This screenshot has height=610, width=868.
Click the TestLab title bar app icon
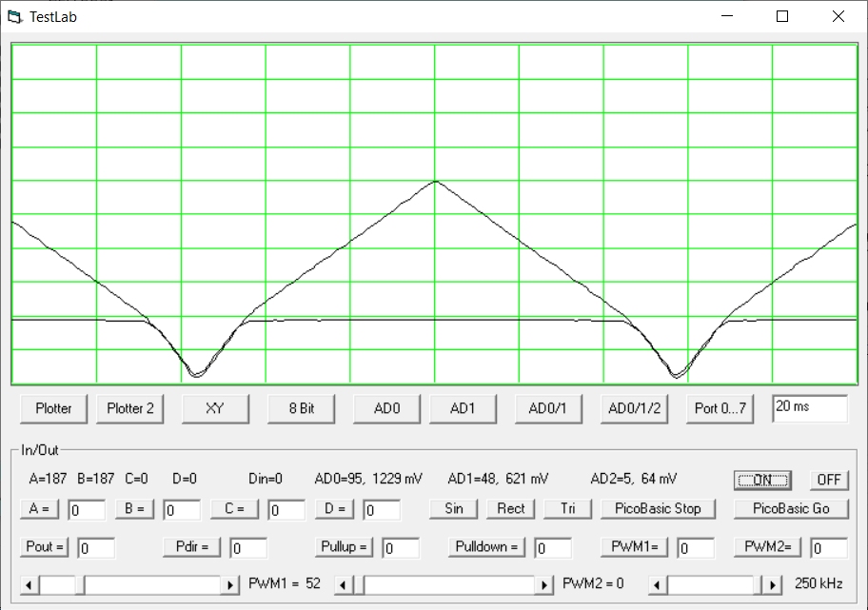point(14,16)
